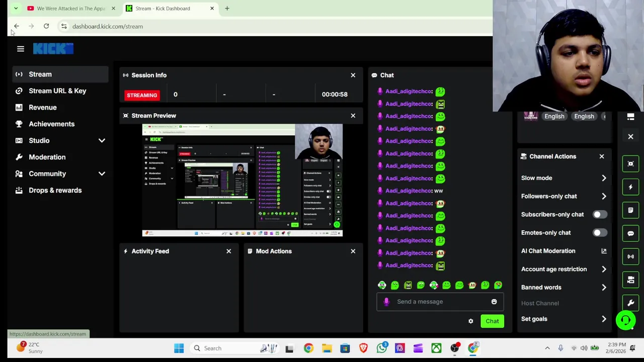644x362 pixels.
Task: Close the Mod Actions panel
Action: [353, 251]
